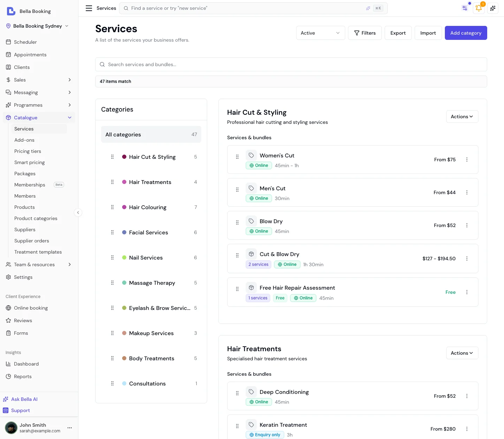The image size is (504, 439).
Task: Click the drag handle on Women's Cut row
Action: [x=237, y=157]
